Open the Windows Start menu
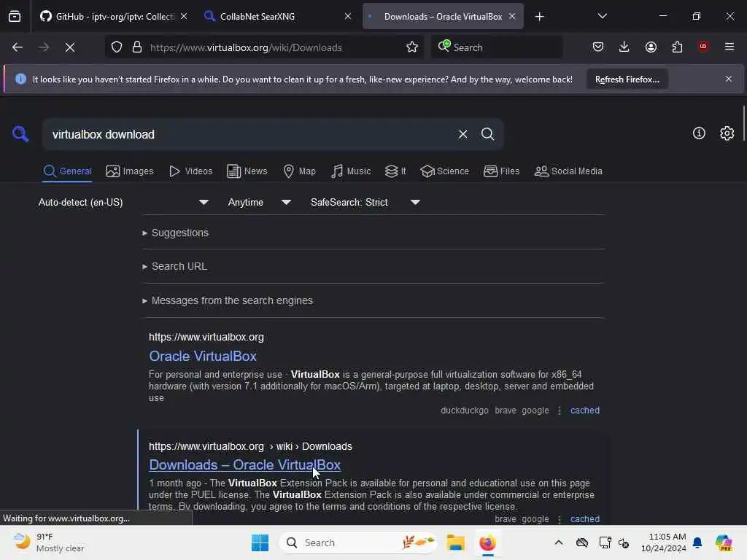The image size is (747, 560). (260, 542)
